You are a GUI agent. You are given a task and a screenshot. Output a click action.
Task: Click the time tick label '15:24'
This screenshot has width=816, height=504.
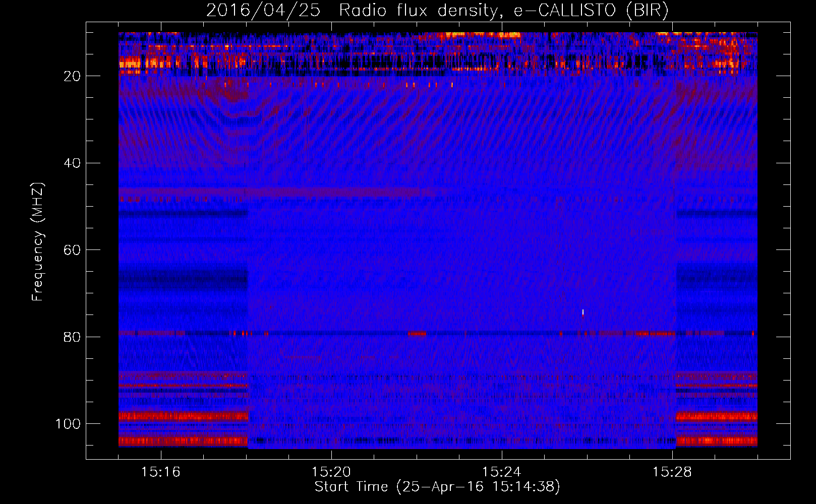502,472
